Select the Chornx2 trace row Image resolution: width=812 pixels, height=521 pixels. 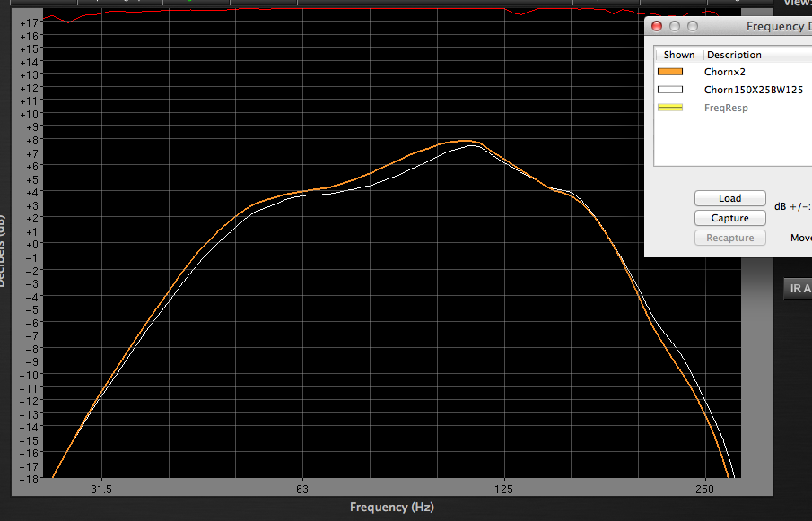click(x=733, y=72)
